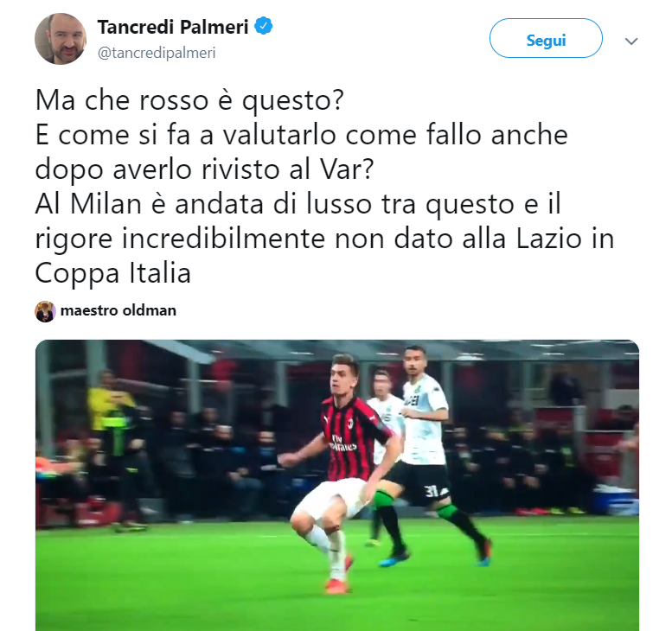Click the line starting 'E come si fa'
Image resolution: width=672 pixels, height=631 pixels.
301,136
